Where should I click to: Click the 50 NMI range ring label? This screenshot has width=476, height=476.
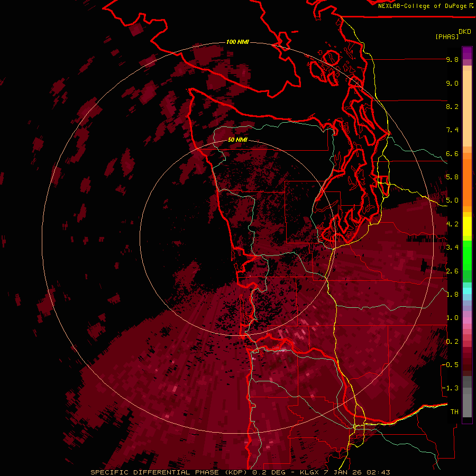coord(237,140)
